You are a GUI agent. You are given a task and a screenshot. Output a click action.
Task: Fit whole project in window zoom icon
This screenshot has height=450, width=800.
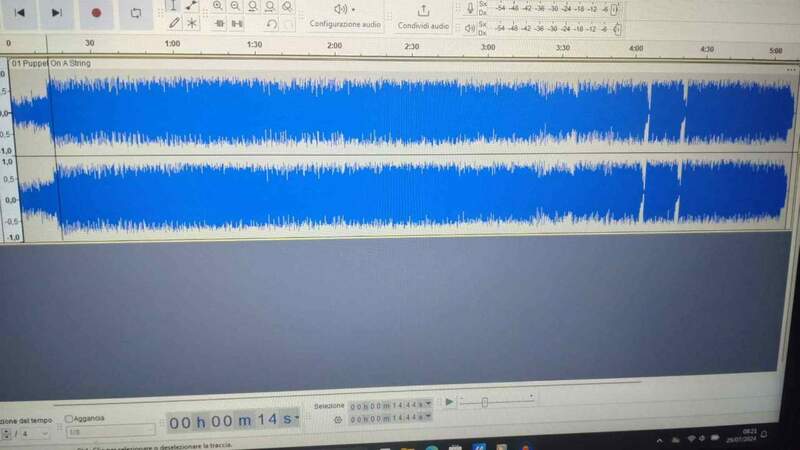(x=270, y=6)
